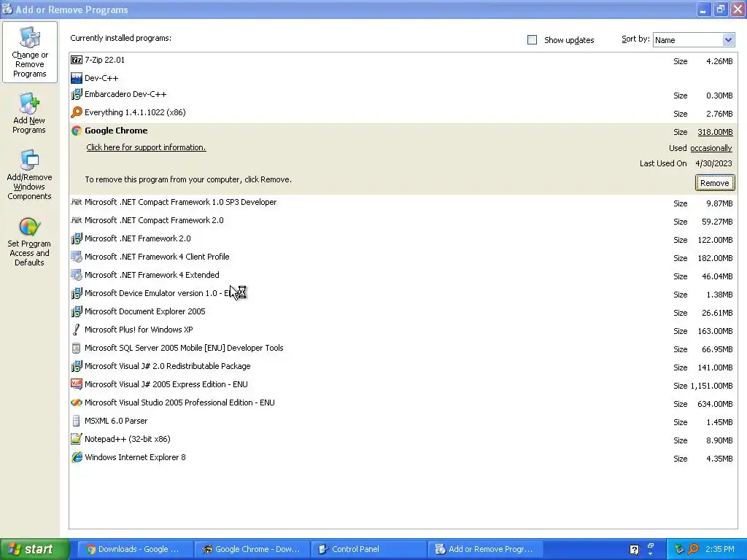Screen dimensions: 747x560
Task: Click .NET Compact Framework 1.0 SP3 icon
Action: pyautogui.click(x=76, y=202)
